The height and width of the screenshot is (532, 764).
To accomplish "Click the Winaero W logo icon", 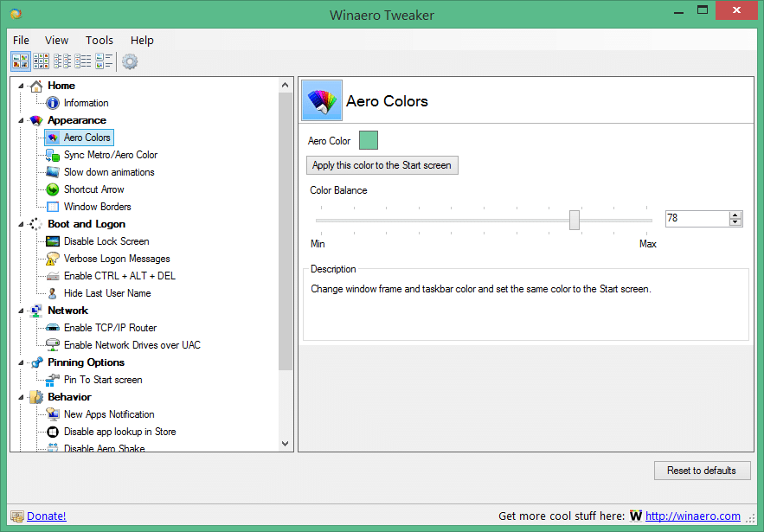I will (635, 516).
